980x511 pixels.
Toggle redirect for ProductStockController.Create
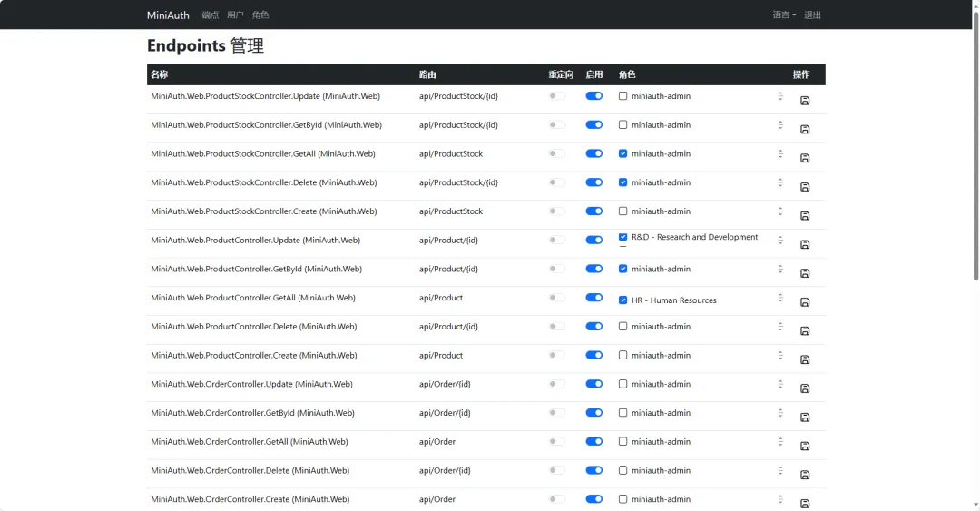556,211
